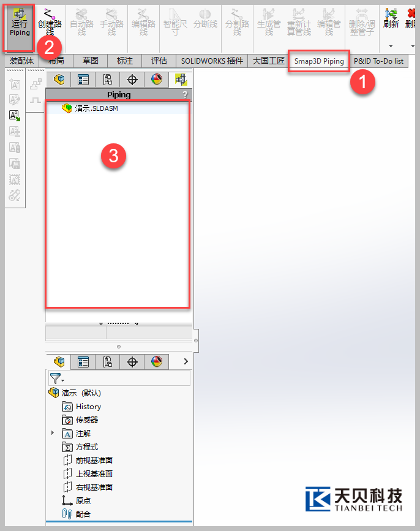The height and width of the screenshot is (531, 420).
Task: Select the 自动路线 auto route tool
Action: click(81, 23)
